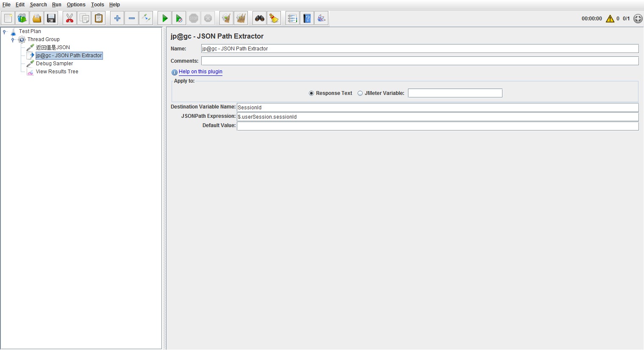The width and height of the screenshot is (644, 350).
Task: Open the Search menu
Action: point(38,5)
